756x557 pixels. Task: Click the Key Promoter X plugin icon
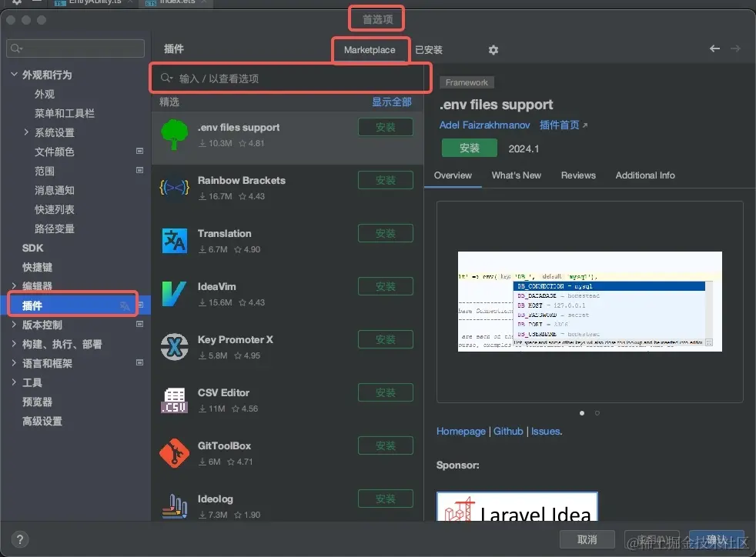175,347
